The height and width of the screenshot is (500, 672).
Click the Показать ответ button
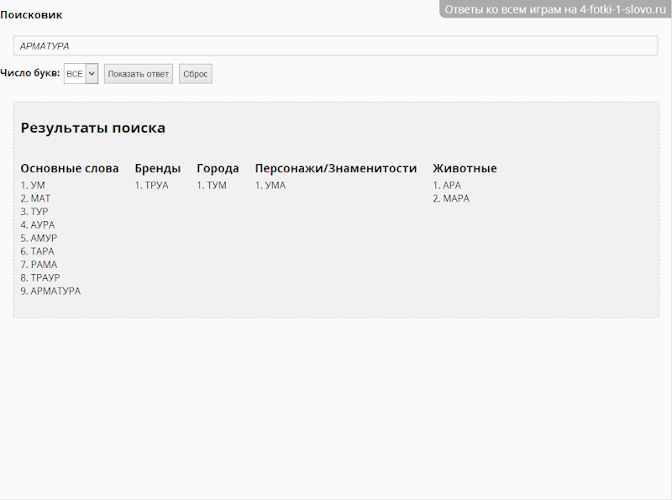tap(138, 74)
